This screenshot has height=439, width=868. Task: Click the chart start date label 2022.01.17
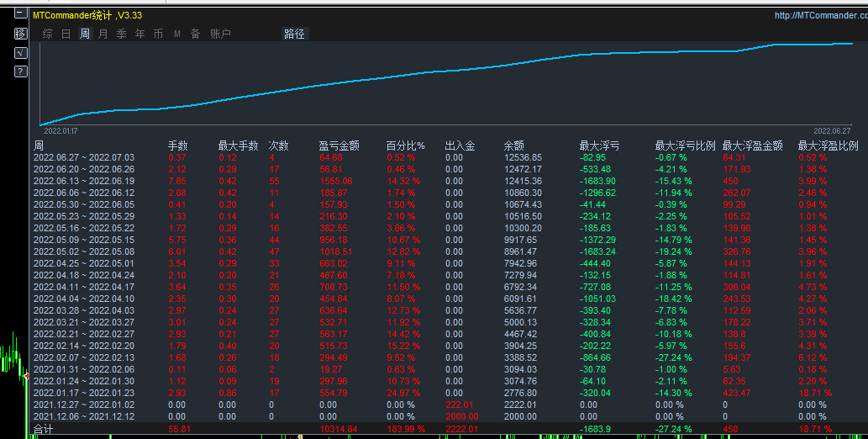click(x=60, y=131)
